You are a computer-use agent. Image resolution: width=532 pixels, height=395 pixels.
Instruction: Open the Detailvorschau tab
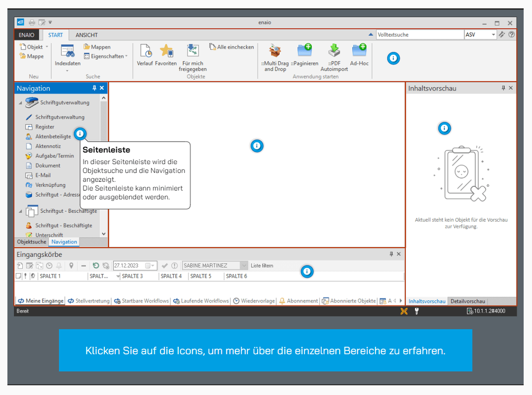pyautogui.click(x=467, y=301)
